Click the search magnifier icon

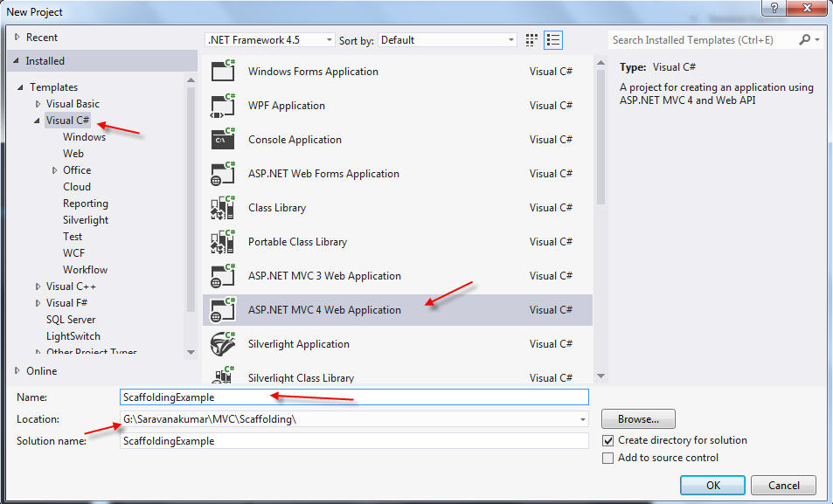[804, 40]
